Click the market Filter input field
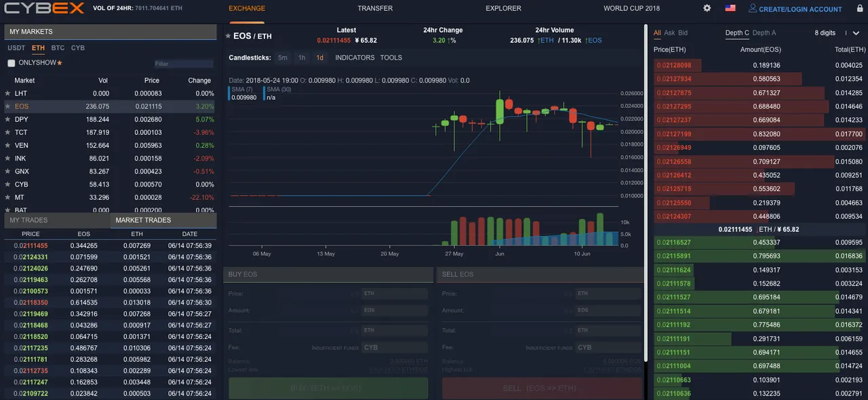The height and width of the screenshot is (400, 868). (x=184, y=64)
